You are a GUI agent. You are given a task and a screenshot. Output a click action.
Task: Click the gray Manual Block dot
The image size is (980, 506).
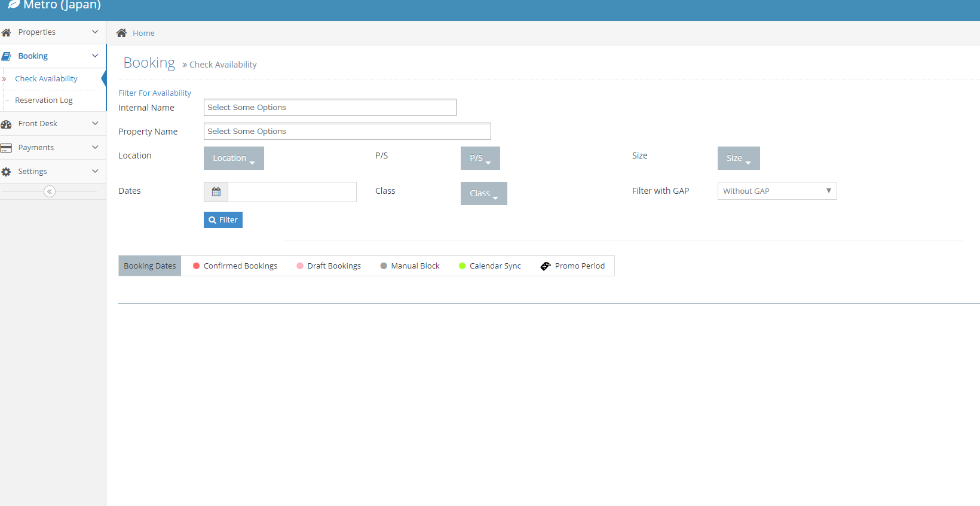point(384,266)
